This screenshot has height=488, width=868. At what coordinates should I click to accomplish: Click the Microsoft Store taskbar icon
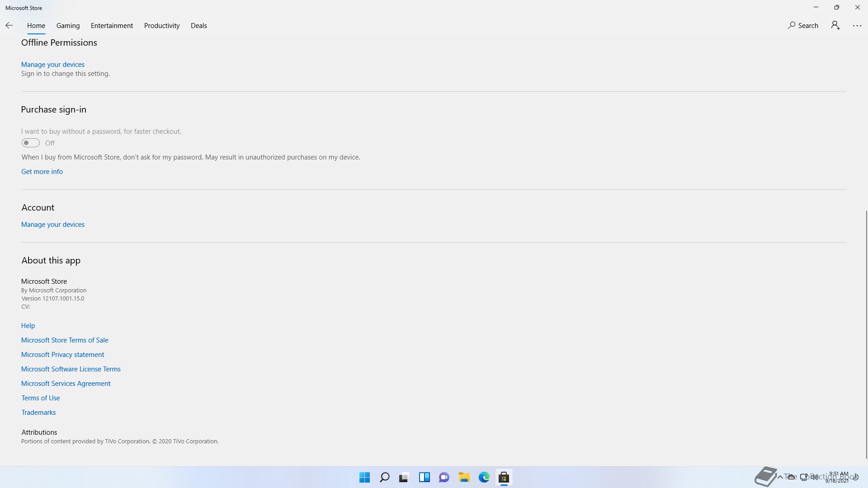(504, 477)
